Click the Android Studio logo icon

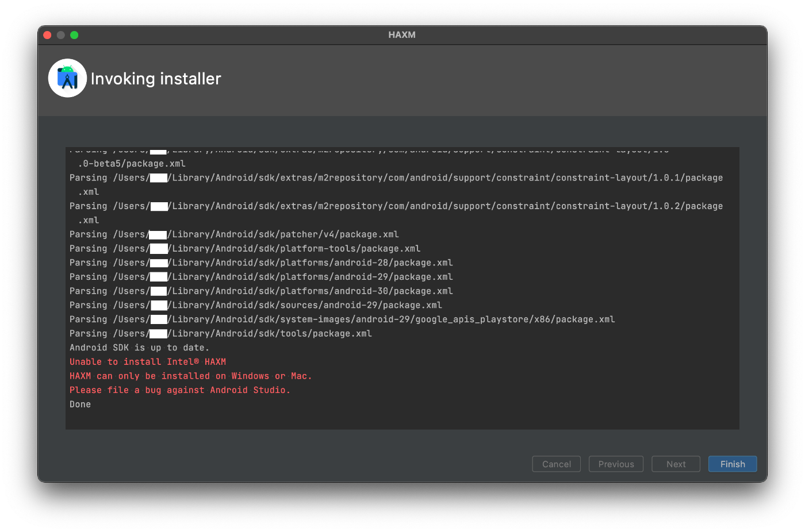point(67,78)
